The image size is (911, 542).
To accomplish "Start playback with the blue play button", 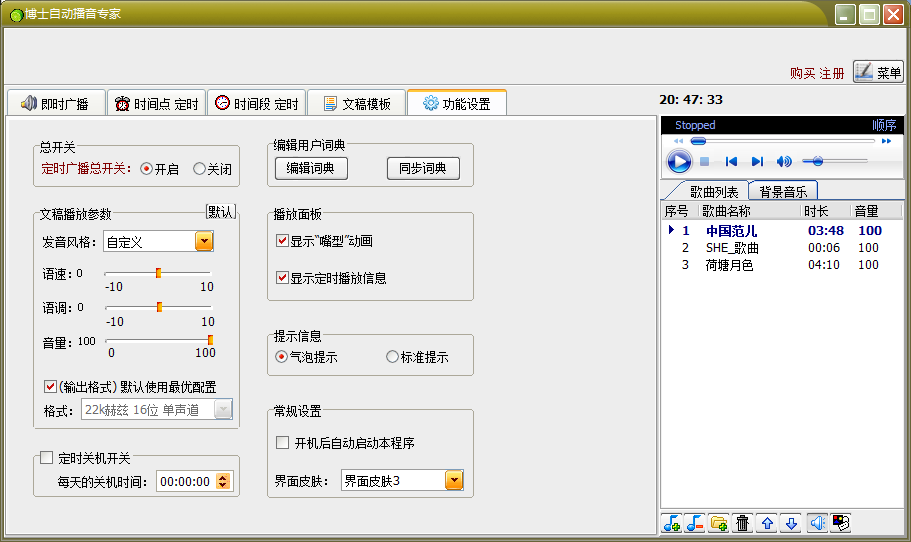I will click(x=679, y=161).
